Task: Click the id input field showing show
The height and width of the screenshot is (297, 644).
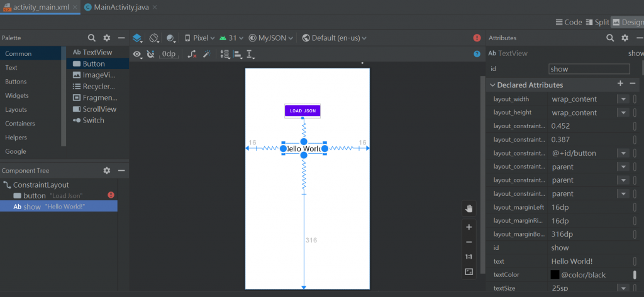Action: [x=589, y=69]
